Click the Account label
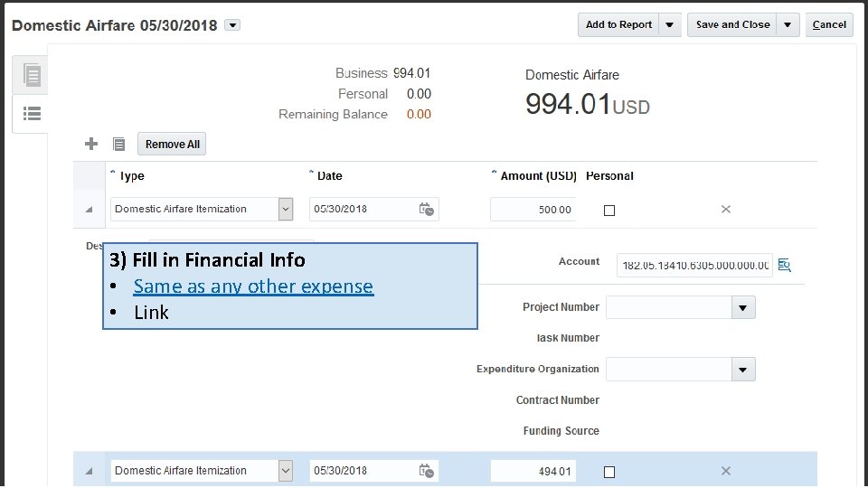Viewport: 868px width, 488px height. (579, 262)
